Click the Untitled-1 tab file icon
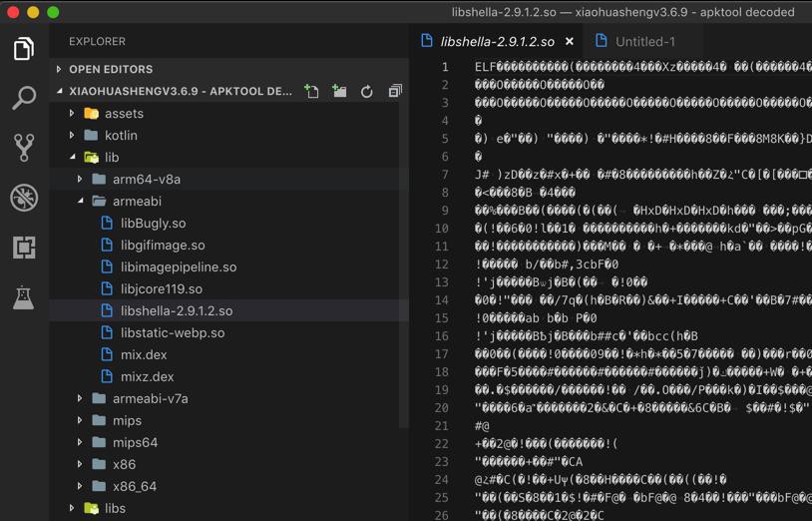Image resolution: width=812 pixels, height=521 pixels. click(602, 40)
